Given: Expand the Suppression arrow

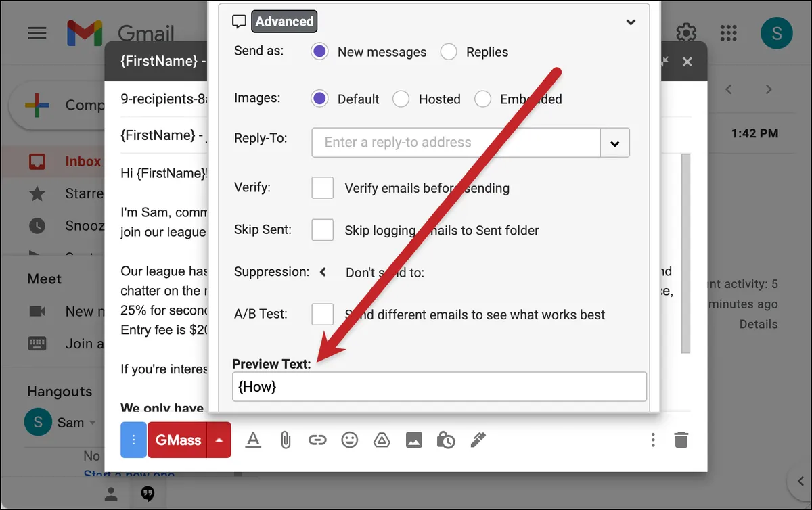Looking at the screenshot, I should tap(323, 272).
